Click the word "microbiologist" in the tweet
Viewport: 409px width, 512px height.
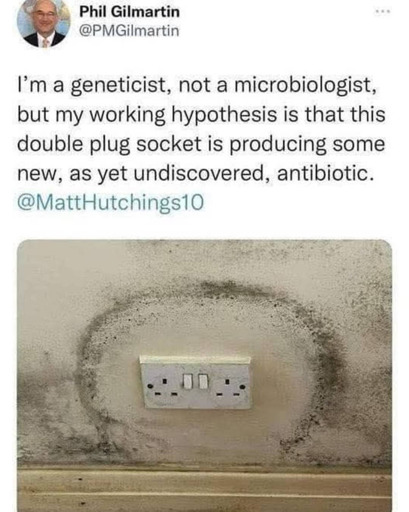click(x=305, y=85)
